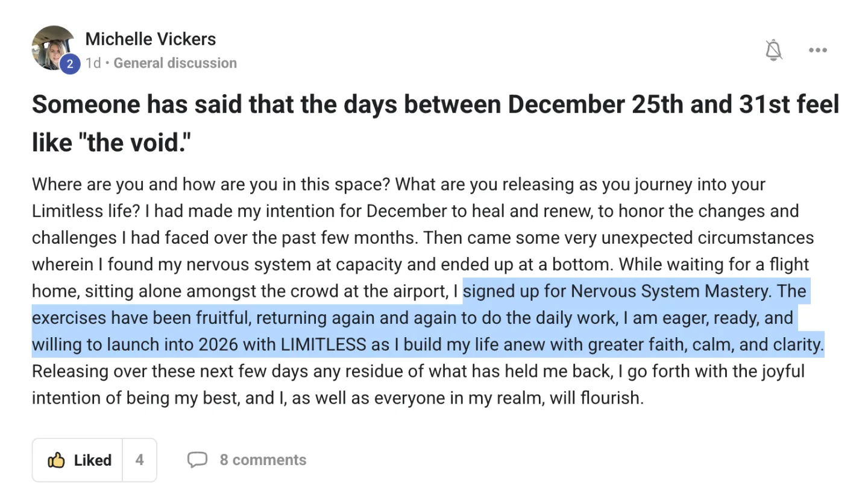Screen dimensions: 868x494
Task: View the like count of 4
Action: click(x=139, y=460)
